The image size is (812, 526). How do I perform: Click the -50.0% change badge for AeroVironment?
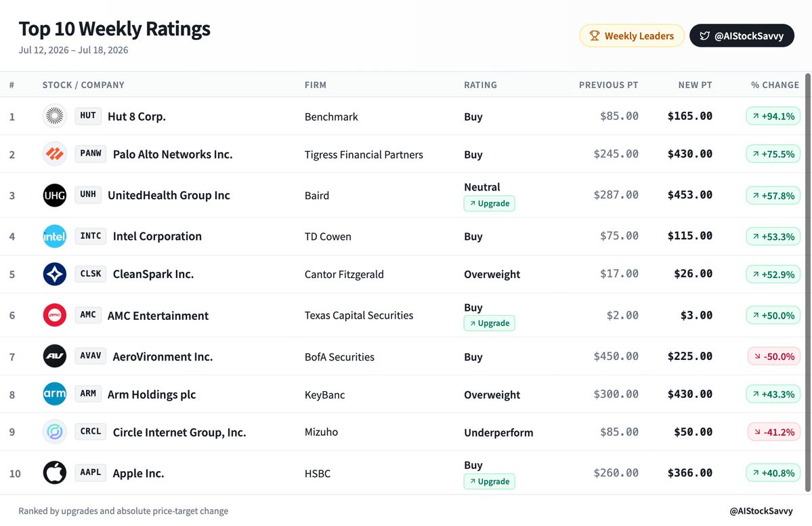point(773,357)
